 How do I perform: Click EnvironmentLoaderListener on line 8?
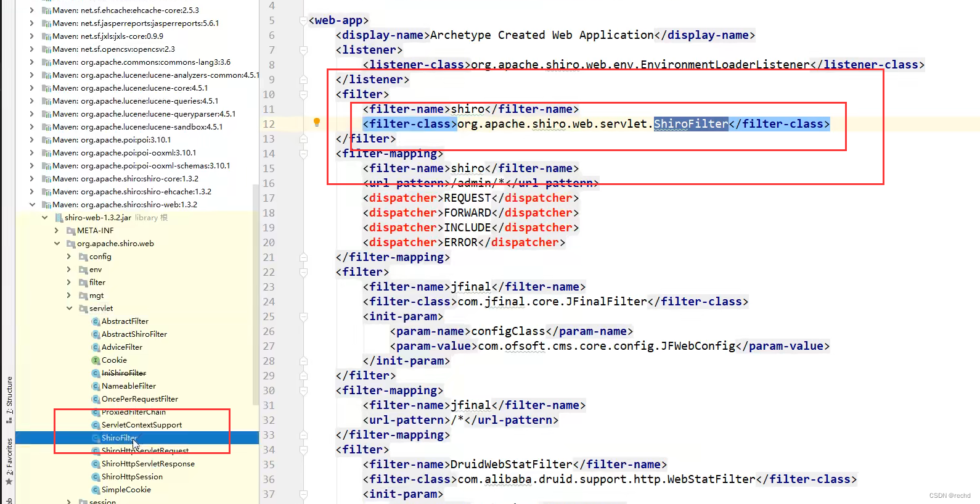(725, 65)
